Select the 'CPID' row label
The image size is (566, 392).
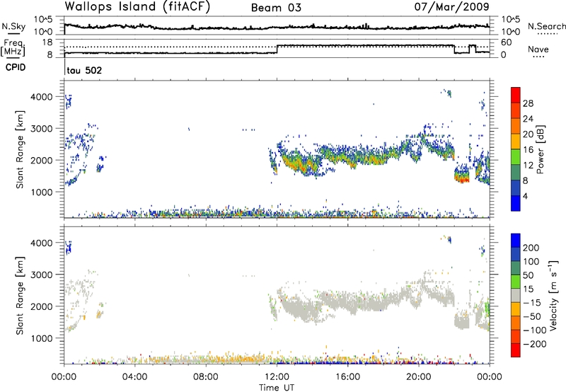pos(16,67)
